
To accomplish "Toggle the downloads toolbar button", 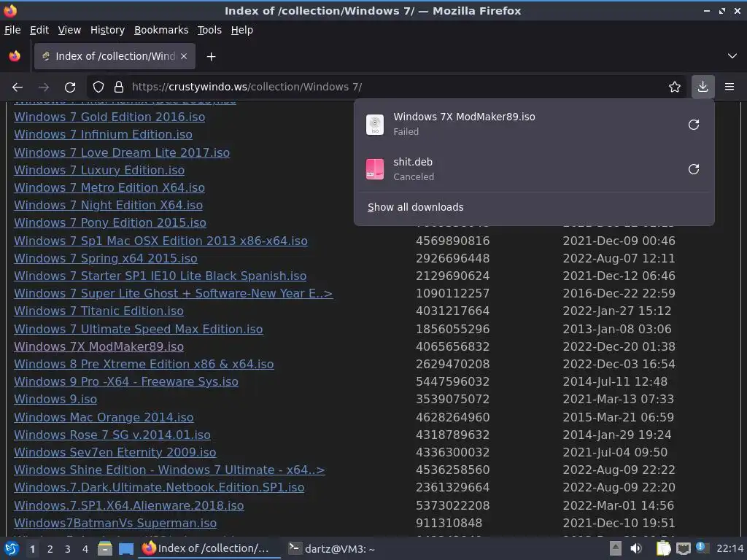I will (703, 87).
